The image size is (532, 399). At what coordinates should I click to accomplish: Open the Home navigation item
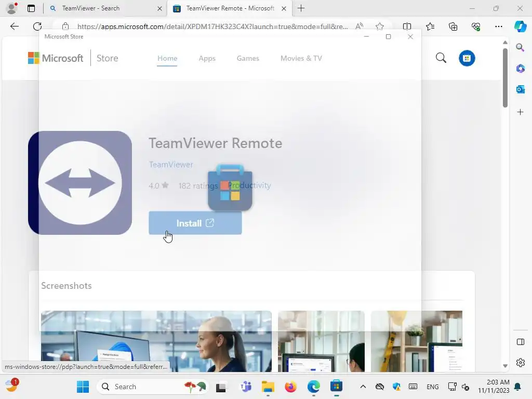coord(167,58)
